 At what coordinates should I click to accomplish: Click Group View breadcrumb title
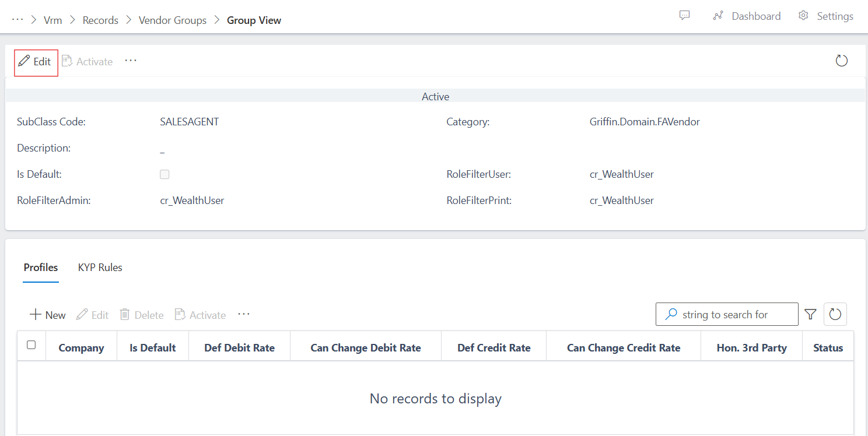254,20
